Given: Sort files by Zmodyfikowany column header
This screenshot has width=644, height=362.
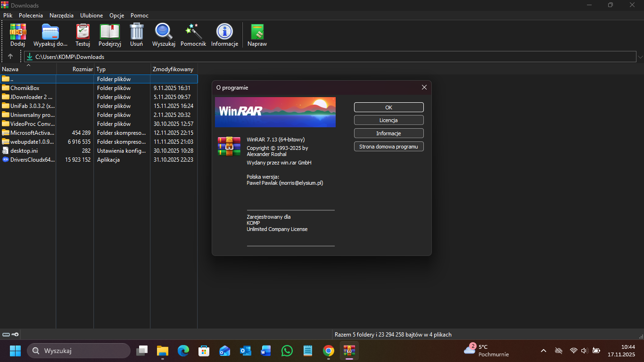Looking at the screenshot, I should (x=173, y=69).
